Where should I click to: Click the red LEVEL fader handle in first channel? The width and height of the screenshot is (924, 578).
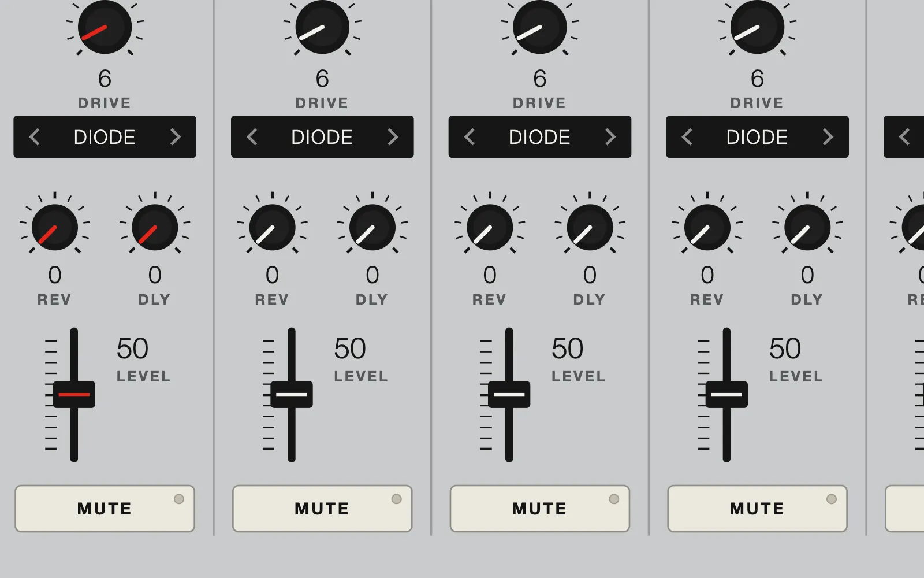click(74, 395)
